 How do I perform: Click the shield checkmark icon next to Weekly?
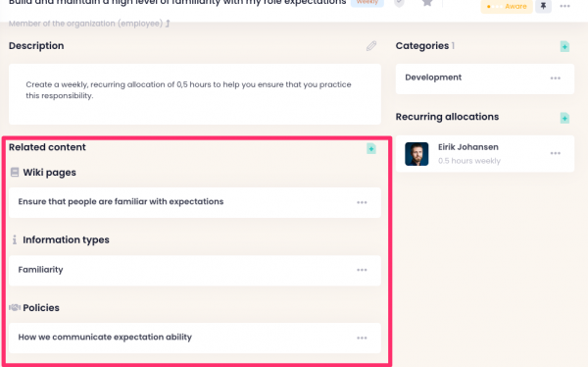click(400, 3)
